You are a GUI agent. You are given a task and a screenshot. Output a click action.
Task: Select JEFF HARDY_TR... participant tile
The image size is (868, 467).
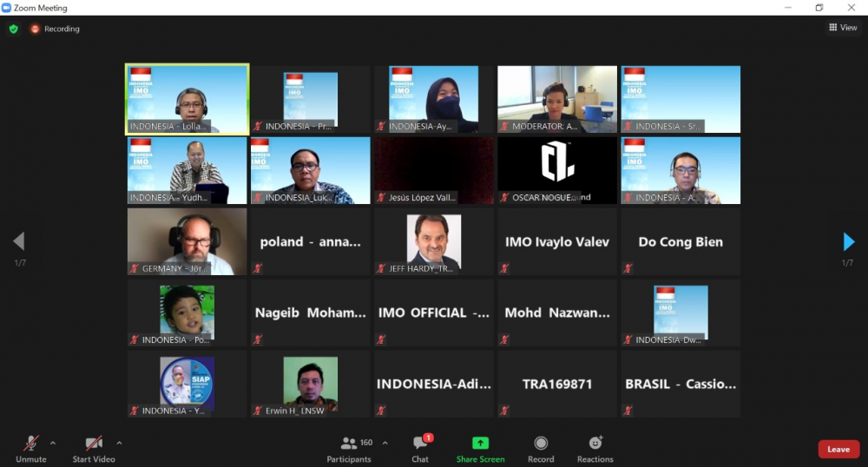pyautogui.click(x=434, y=242)
